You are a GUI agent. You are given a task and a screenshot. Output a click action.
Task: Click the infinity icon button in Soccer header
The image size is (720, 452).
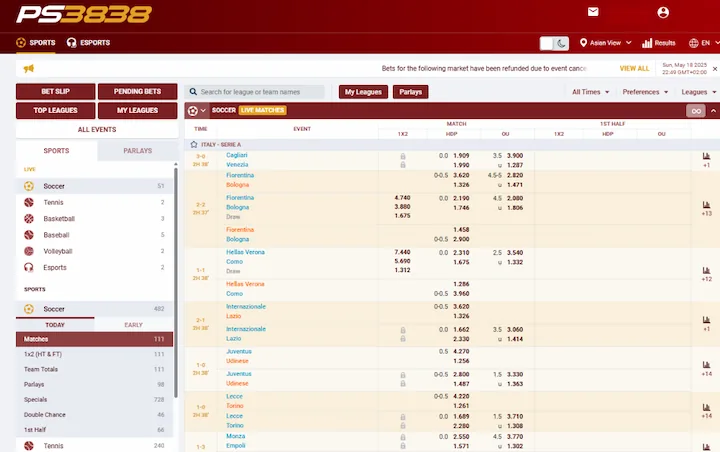tap(695, 111)
